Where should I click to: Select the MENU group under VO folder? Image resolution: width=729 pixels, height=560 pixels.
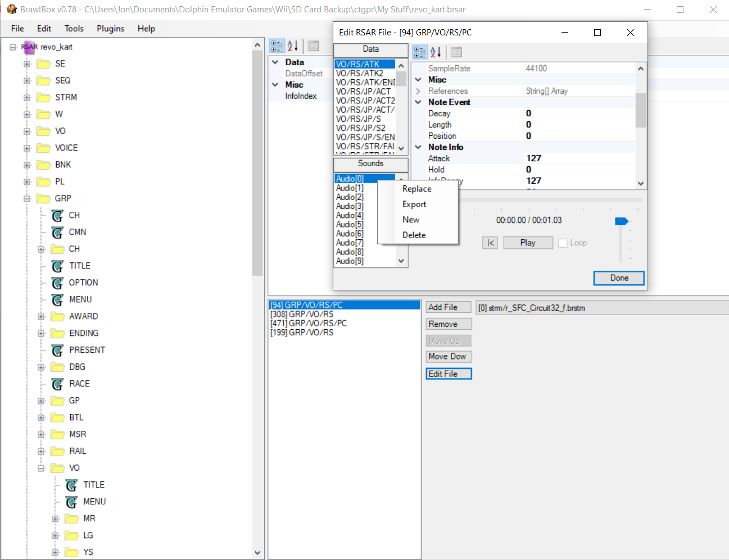click(94, 502)
